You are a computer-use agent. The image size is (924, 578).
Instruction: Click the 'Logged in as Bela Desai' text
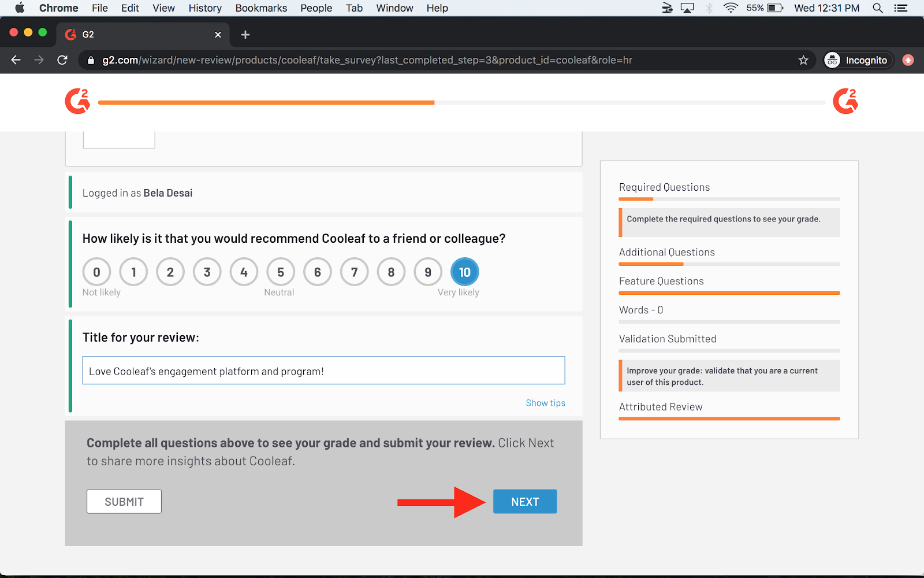pyautogui.click(x=137, y=193)
